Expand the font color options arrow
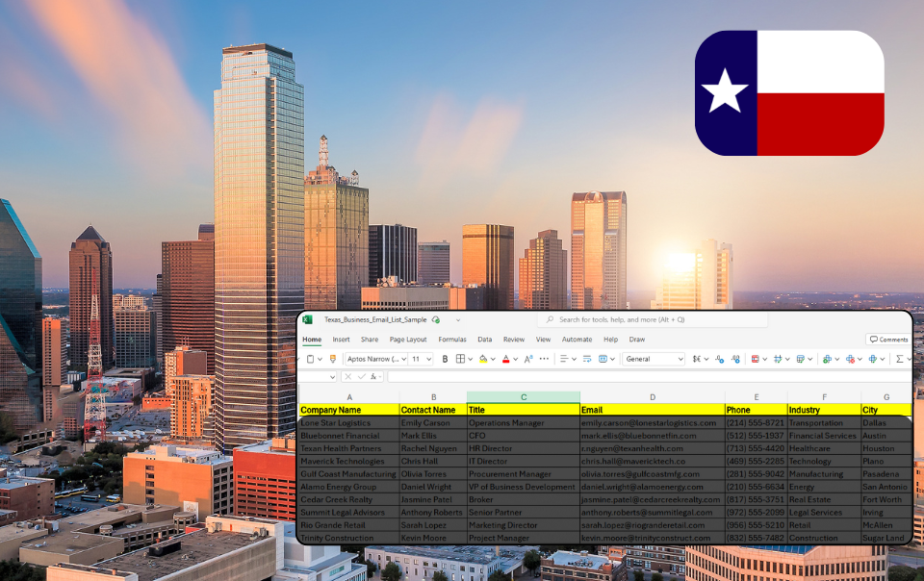This screenshot has height=581, width=924. [x=515, y=359]
